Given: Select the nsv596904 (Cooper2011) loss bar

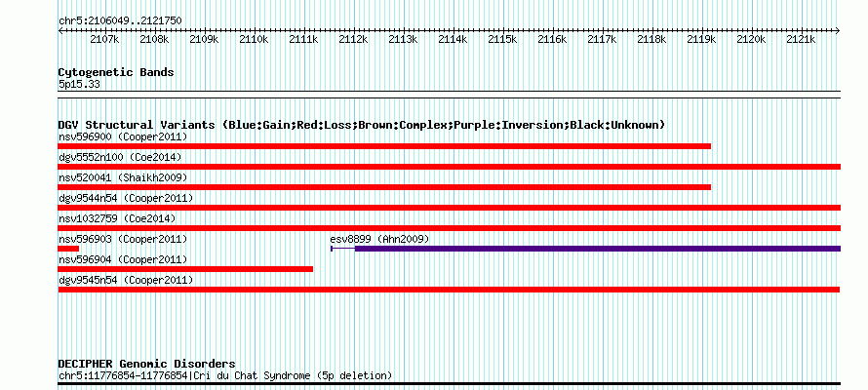Looking at the screenshot, I should [x=185, y=269].
